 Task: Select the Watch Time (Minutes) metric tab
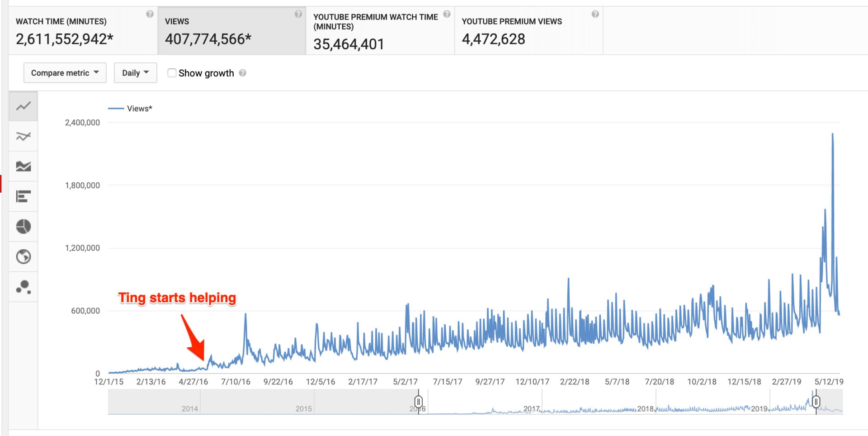click(x=83, y=31)
